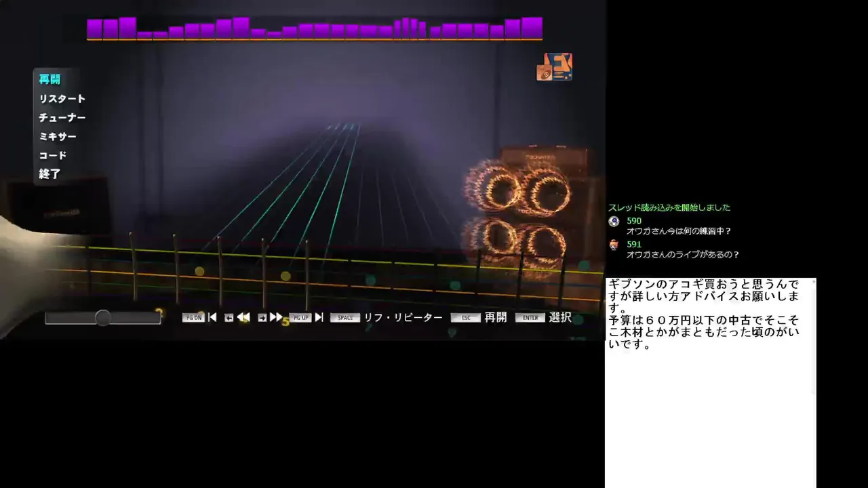Click the ENTER key icon
This screenshot has height=488, width=868.
pyautogui.click(x=530, y=317)
